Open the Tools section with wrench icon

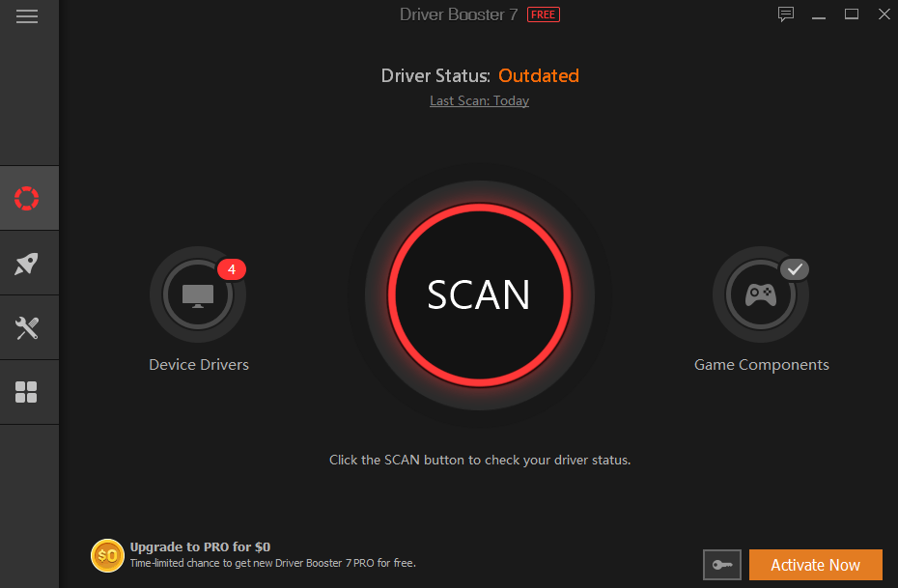point(28,326)
